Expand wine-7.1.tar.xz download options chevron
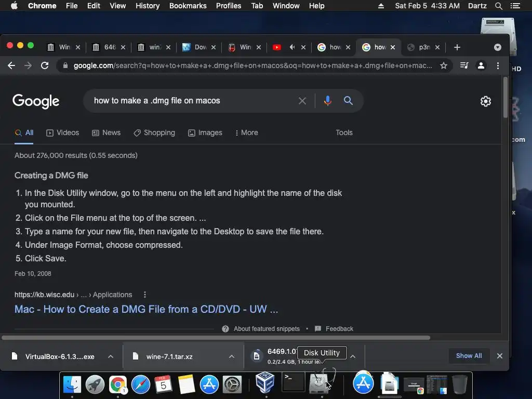The width and height of the screenshot is (532, 399). tap(231, 356)
